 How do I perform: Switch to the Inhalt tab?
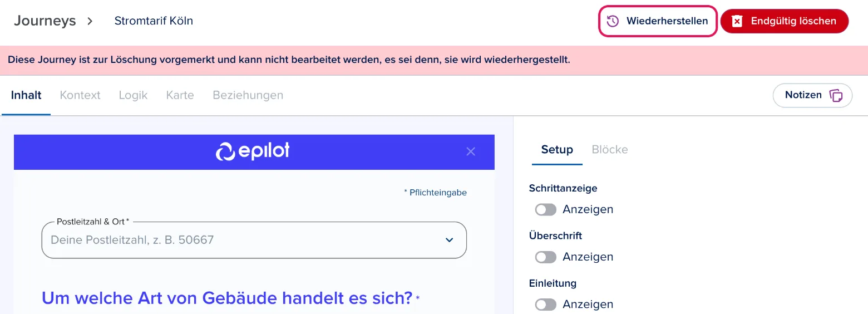coord(26,95)
